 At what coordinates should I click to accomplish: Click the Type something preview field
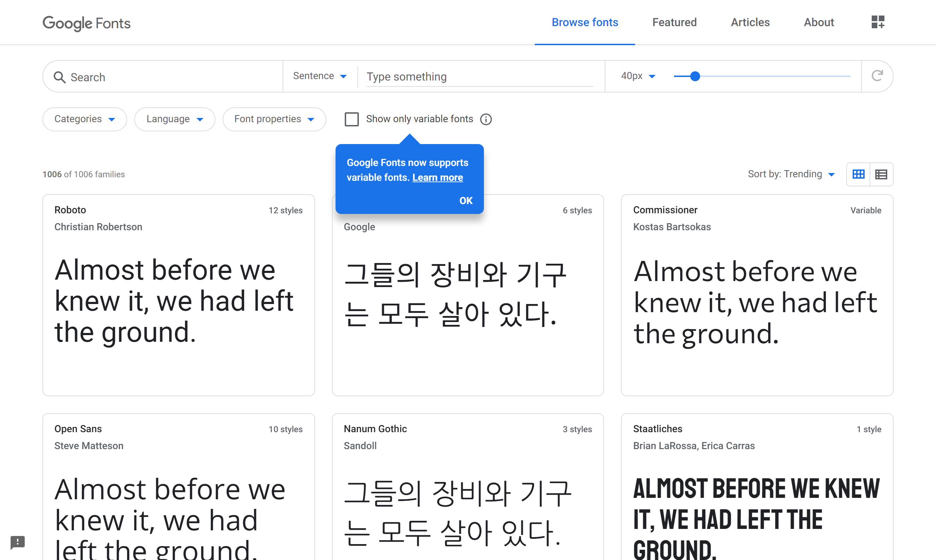(x=480, y=77)
